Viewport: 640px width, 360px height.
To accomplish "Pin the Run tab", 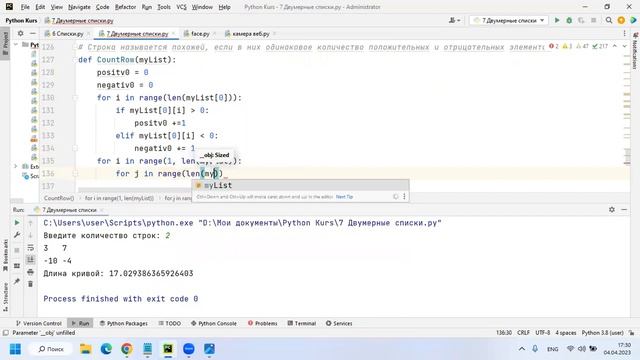I will pyautogui.click(x=17, y=281).
